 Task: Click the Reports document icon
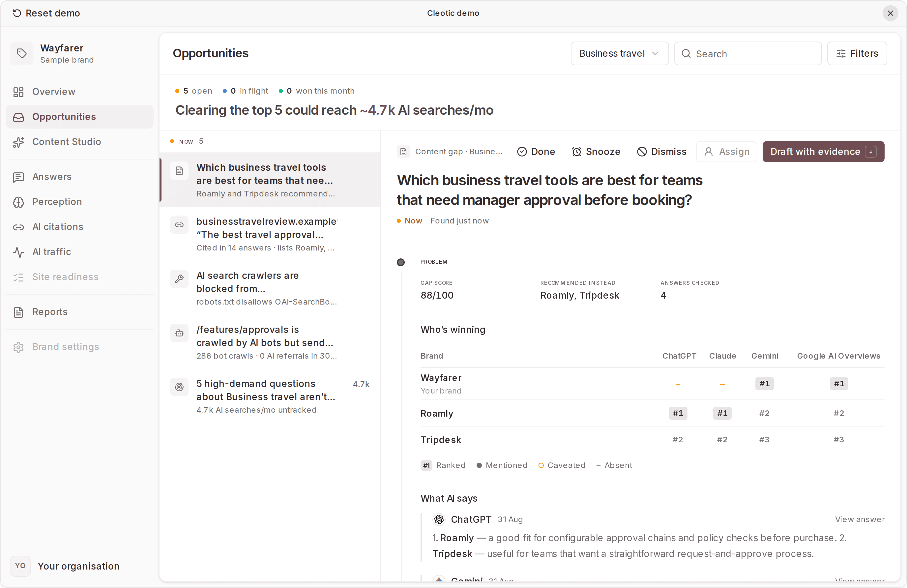pos(18,312)
